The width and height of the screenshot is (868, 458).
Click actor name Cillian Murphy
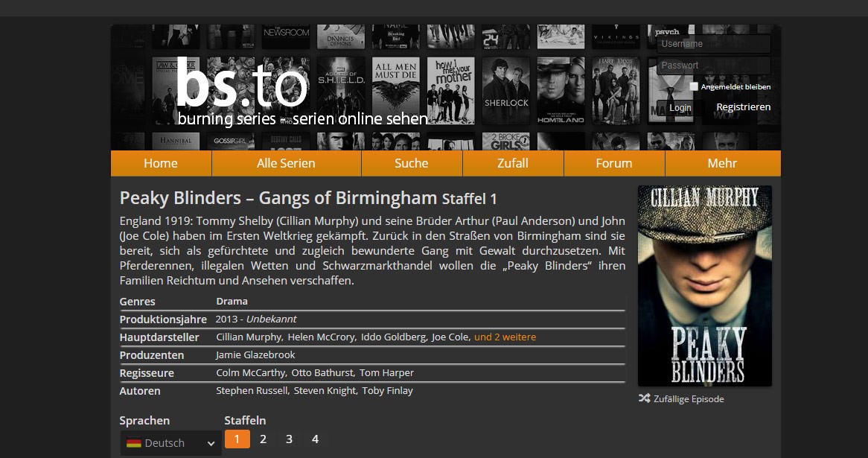pos(249,337)
